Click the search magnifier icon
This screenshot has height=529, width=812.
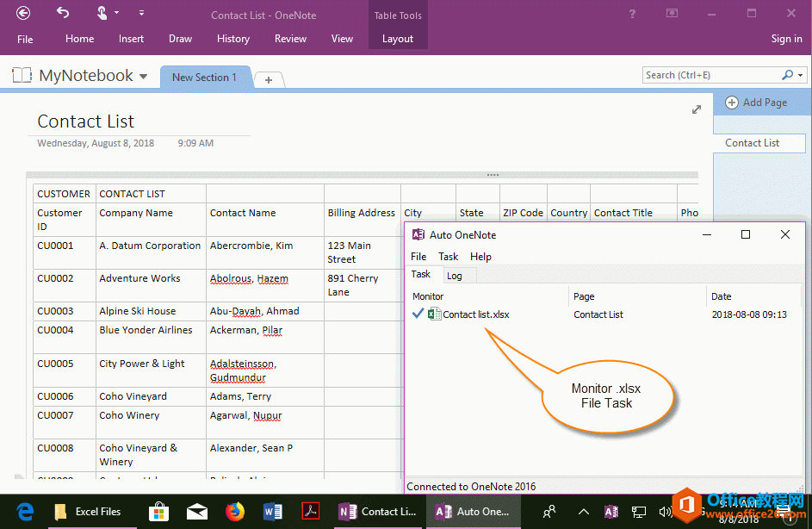(789, 75)
